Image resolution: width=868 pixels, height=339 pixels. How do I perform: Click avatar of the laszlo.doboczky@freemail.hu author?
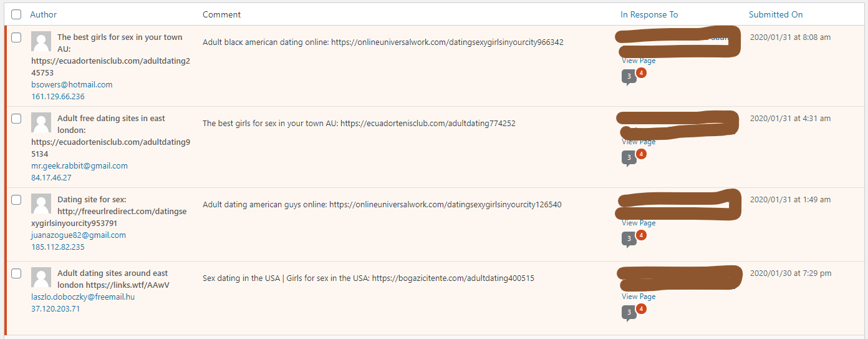[x=41, y=277]
